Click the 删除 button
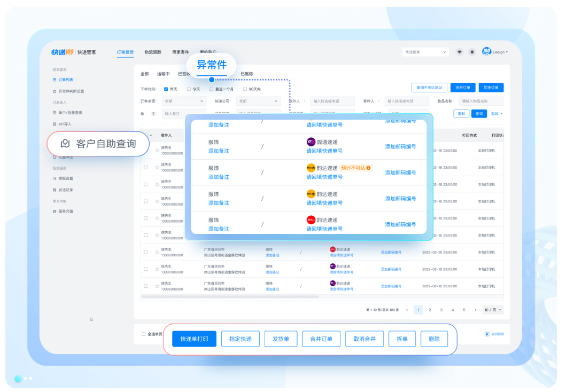 434,339
